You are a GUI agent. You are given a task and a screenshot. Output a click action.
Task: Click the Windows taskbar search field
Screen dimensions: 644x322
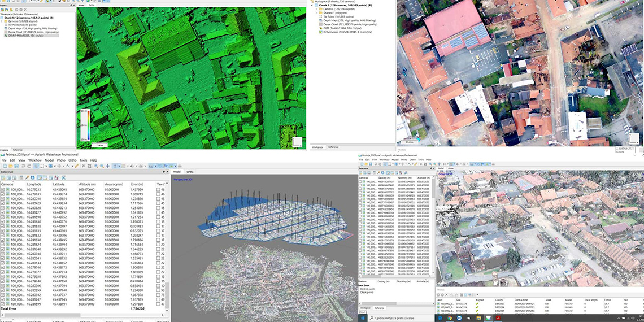pos(395,319)
